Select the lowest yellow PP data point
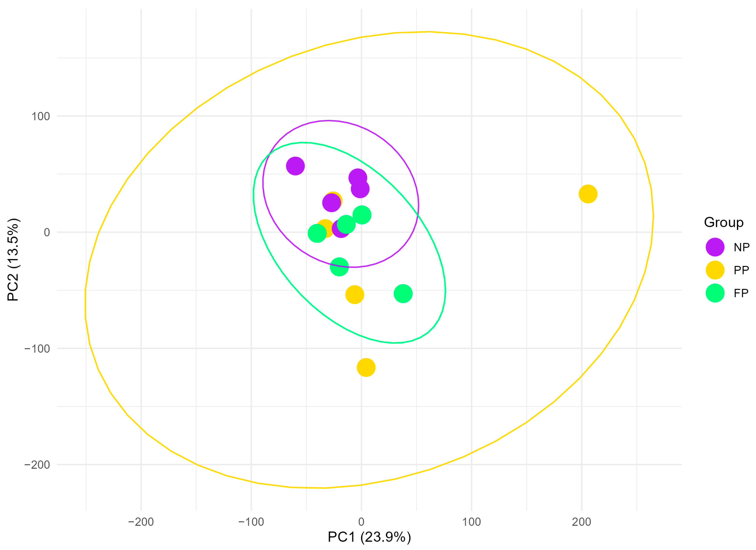 tap(366, 368)
